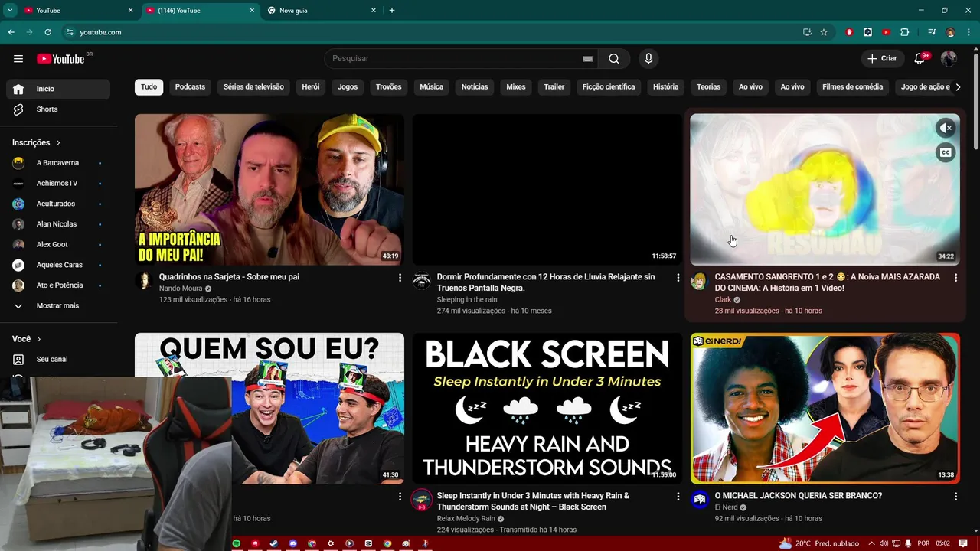
Task: Open a new browser tab with plus
Action: pyautogui.click(x=392, y=11)
